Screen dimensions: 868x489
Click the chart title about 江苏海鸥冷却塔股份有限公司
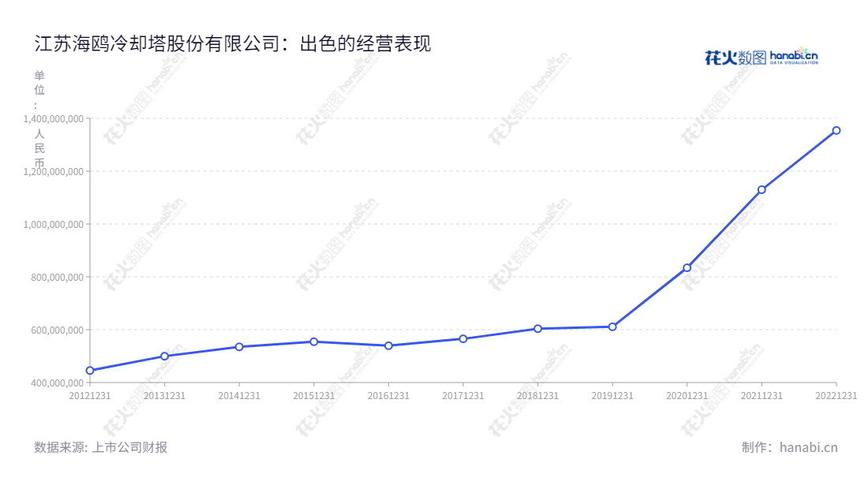tap(233, 43)
